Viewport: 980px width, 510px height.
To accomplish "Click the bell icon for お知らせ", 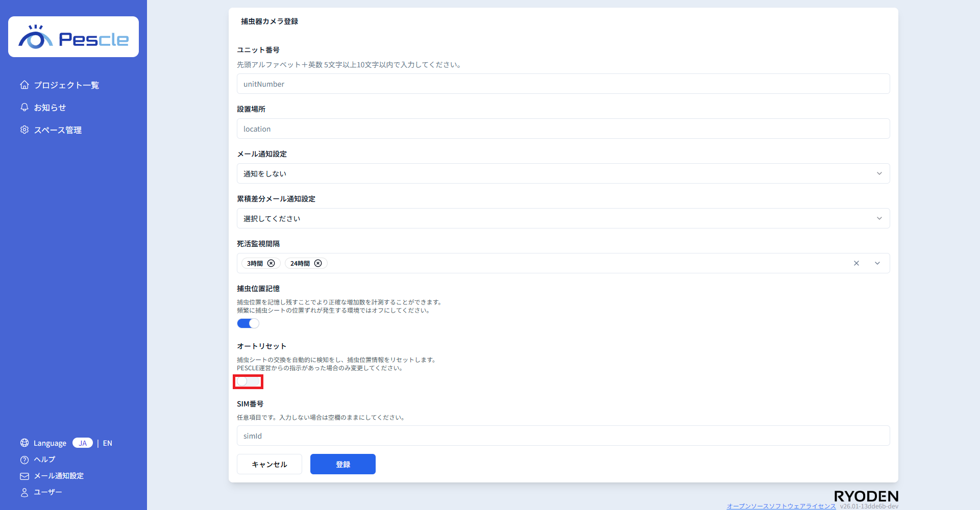I will (24, 107).
